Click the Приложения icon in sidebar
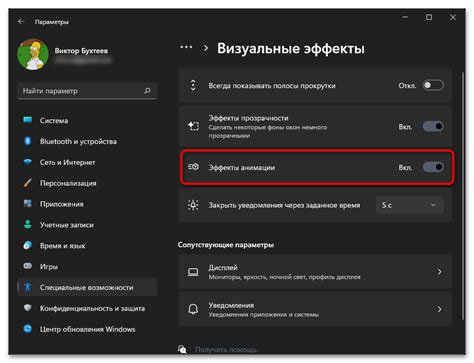 [28, 204]
